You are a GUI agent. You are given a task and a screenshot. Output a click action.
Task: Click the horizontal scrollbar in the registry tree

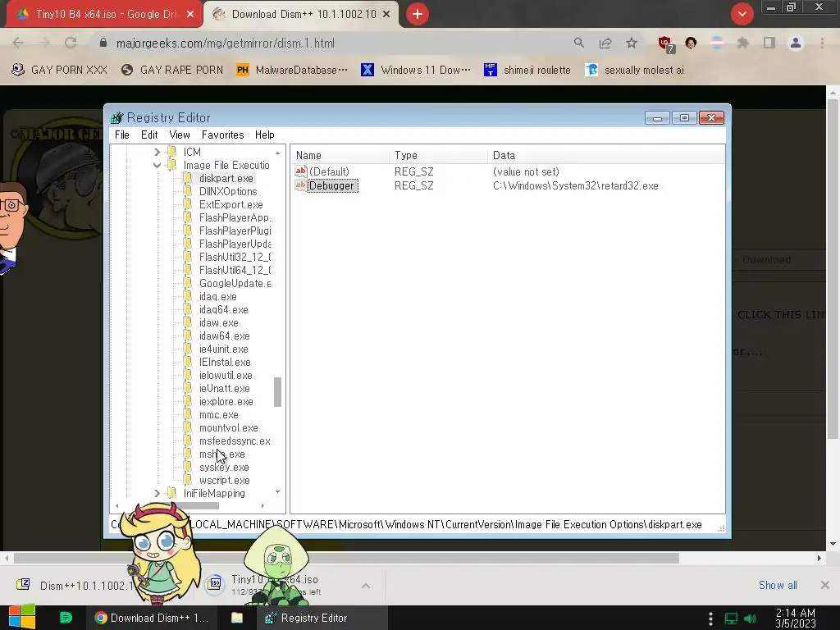(x=189, y=505)
